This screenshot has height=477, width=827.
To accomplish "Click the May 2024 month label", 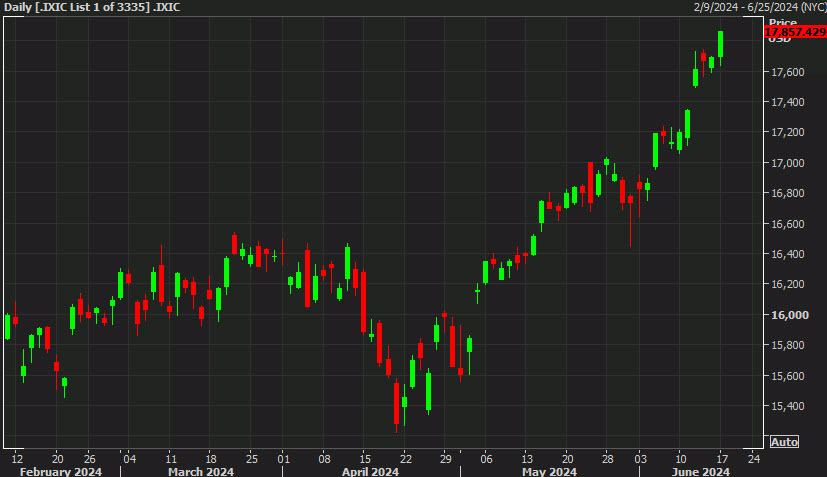I will (x=549, y=471).
